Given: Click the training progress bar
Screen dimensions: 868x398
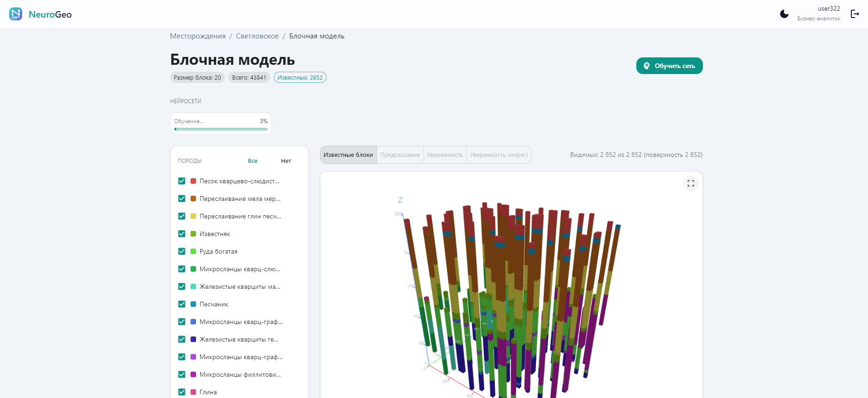Looking at the screenshot, I should pyautogui.click(x=221, y=129).
